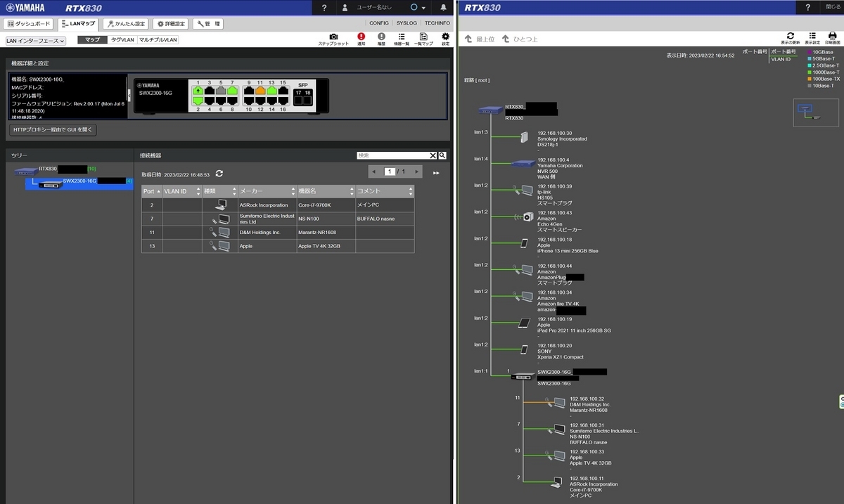Click the help question mark in right window
This screenshot has height=504, width=844.
807,7
